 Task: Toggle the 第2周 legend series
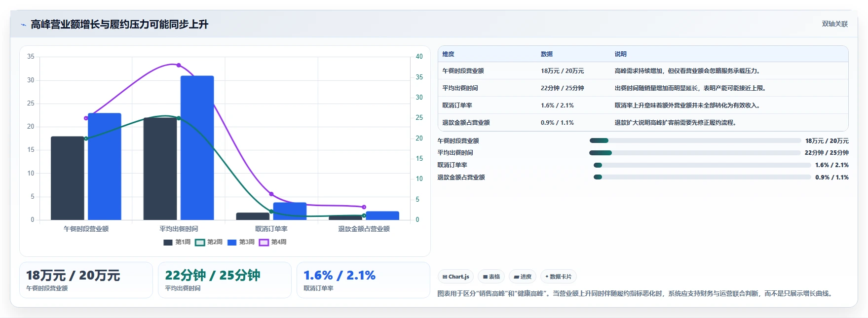pyautogui.click(x=209, y=242)
